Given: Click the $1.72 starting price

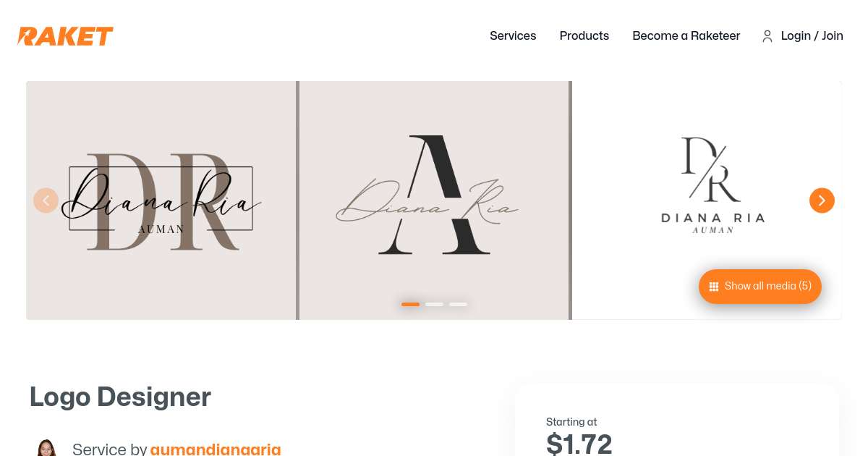Looking at the screenshot, I should 579,444.
